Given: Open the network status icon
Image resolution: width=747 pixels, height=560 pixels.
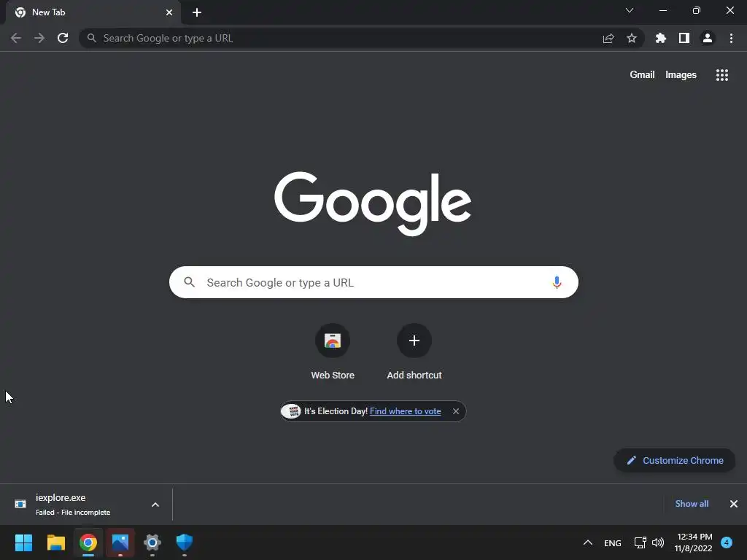Looking at the screenshot, I should (x=640, y=542).
